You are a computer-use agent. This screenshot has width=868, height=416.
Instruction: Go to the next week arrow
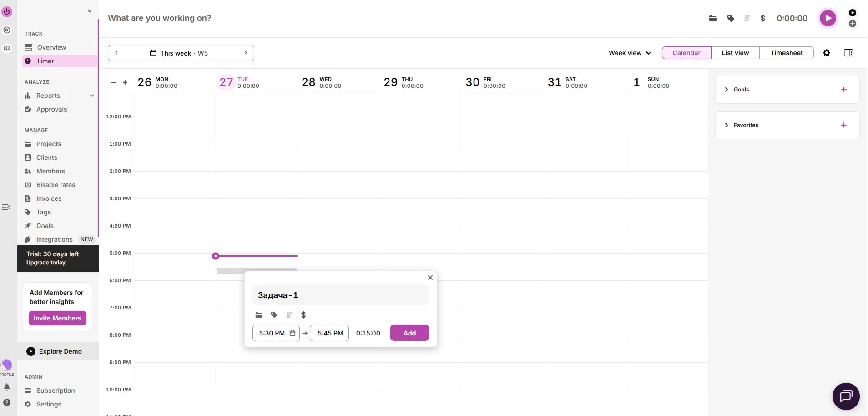pos(246,53)
